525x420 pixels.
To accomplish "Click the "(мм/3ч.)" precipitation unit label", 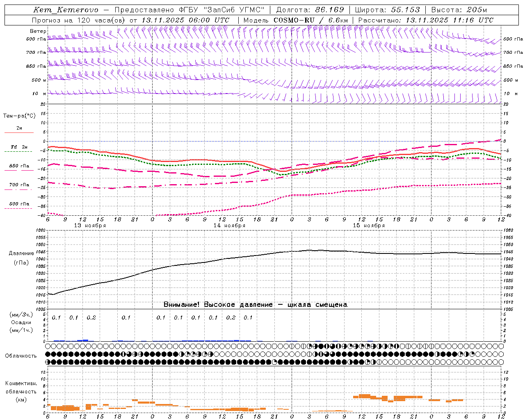I will [x=21, y=315].
